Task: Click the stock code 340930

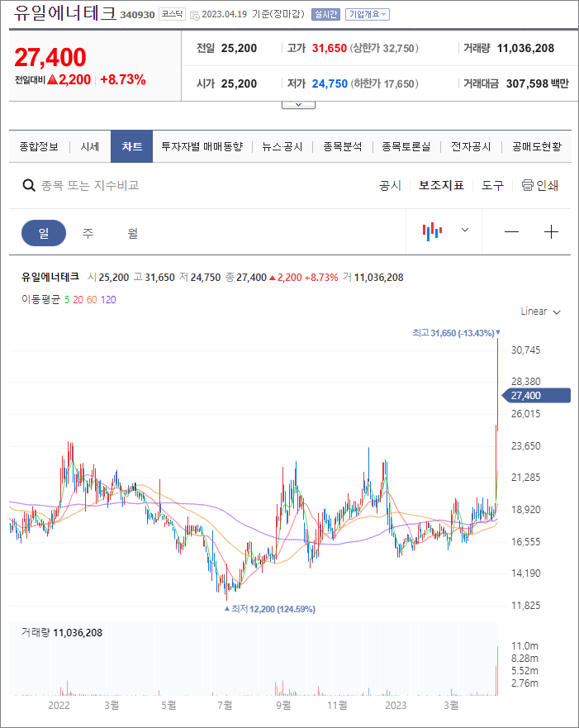Action: (x=137, y=15)
